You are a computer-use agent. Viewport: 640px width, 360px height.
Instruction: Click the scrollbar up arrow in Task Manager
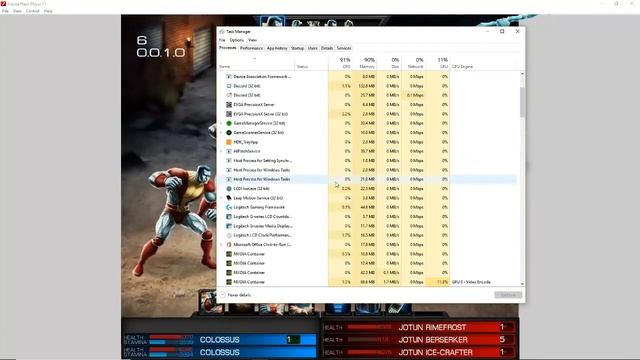point(522,74)
